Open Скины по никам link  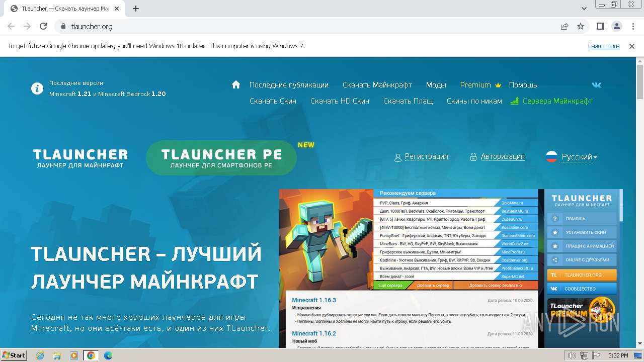[474, 101]
